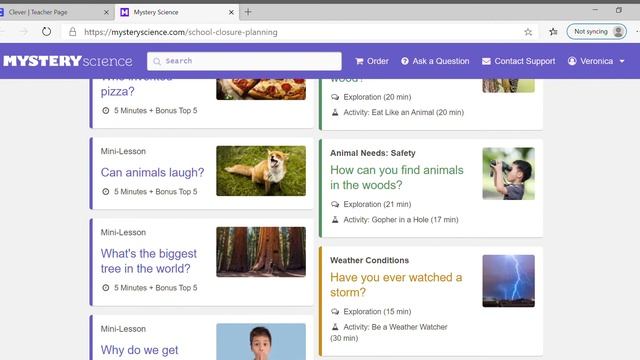This screenshot has height=360, width=640.
Task: Click the redwood trees thumbnail
Action: point(261,252)
